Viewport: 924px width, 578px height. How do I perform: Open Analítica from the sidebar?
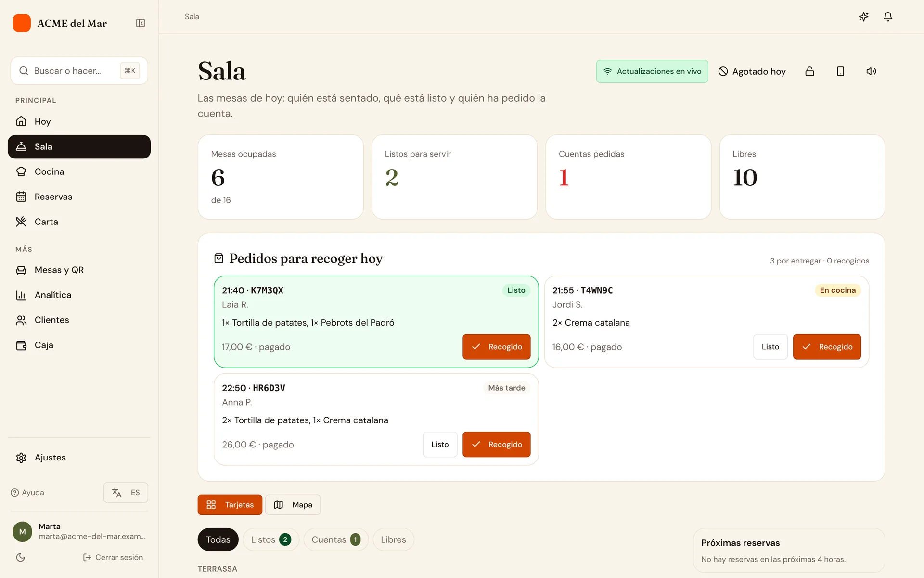click(79, 295)
